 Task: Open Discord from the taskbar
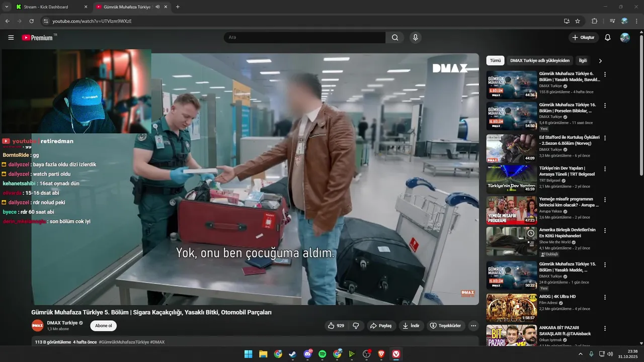pyautogui.click(x=307, y=354)
